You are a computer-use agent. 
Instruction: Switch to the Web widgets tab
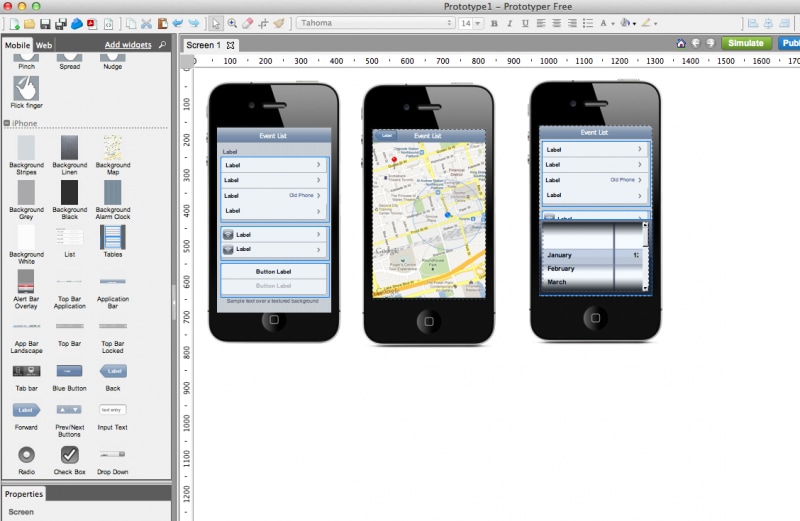coord(44,45)
